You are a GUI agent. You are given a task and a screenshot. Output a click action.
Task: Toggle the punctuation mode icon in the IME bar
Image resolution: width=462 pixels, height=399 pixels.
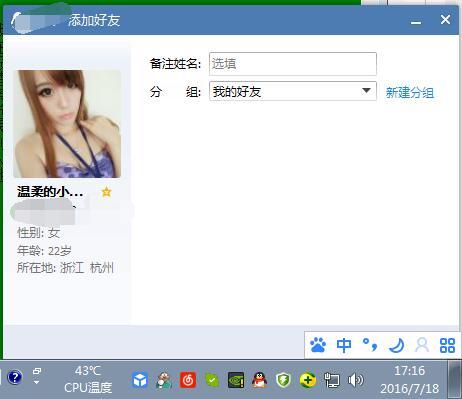[x=370, y=345]
